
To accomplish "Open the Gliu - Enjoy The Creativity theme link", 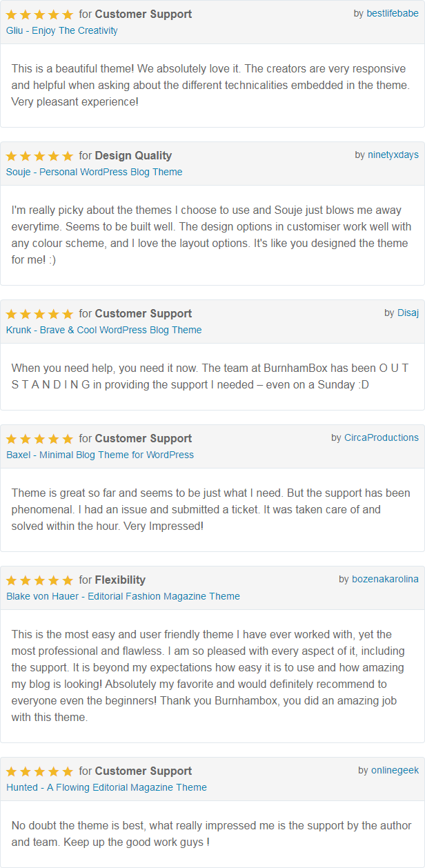I will [x=62, y=30].
